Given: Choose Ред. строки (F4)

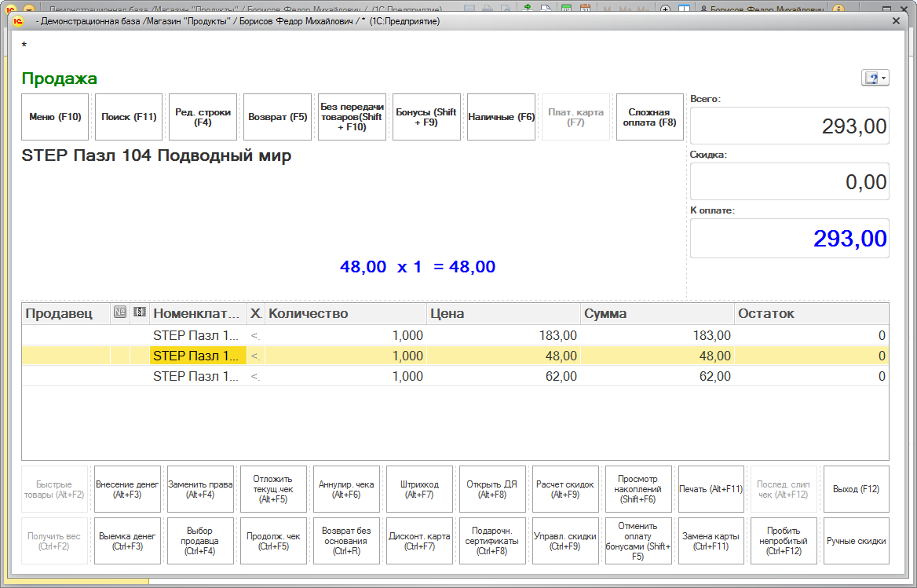Looking at the screenshot, I should 203,117.
